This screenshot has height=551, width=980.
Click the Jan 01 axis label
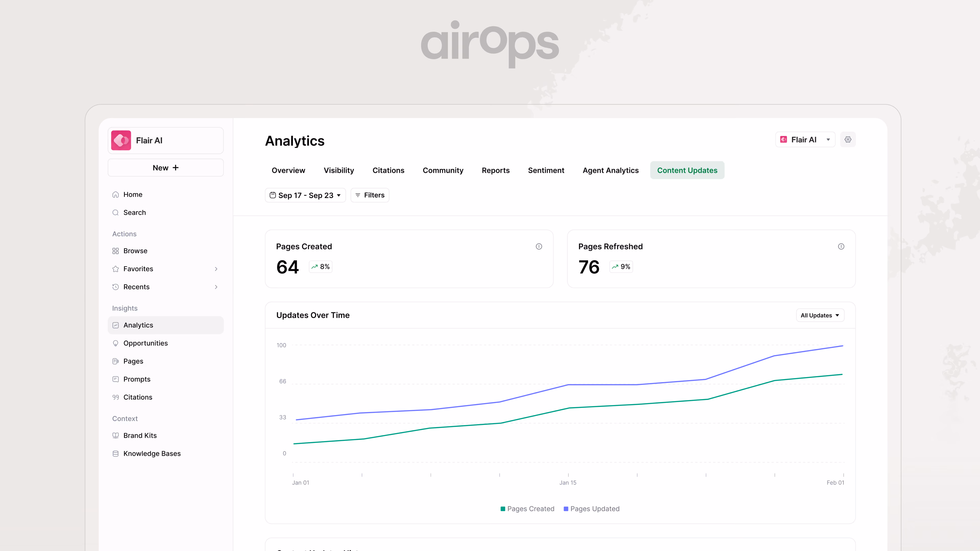301,483
